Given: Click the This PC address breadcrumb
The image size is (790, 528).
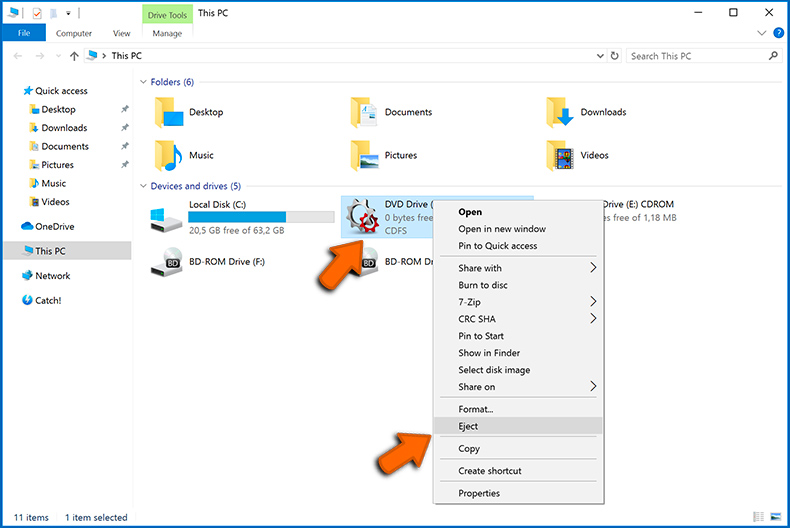Looking at the screenshot, I should [126, 56].
